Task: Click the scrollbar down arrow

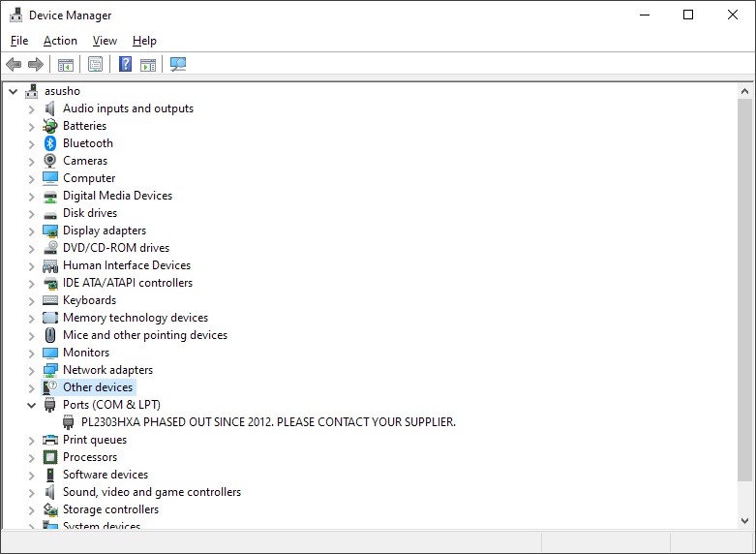Action: [744, 521]
